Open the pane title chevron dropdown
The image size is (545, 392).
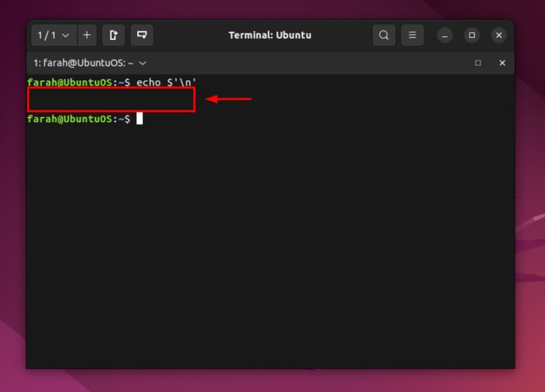[x=142, y=62]
